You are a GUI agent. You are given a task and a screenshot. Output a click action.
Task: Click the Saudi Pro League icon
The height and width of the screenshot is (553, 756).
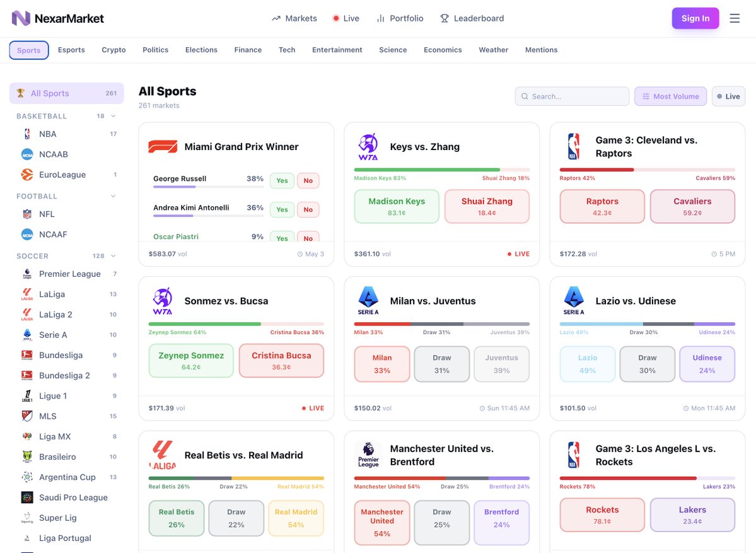tap(27, 497)
